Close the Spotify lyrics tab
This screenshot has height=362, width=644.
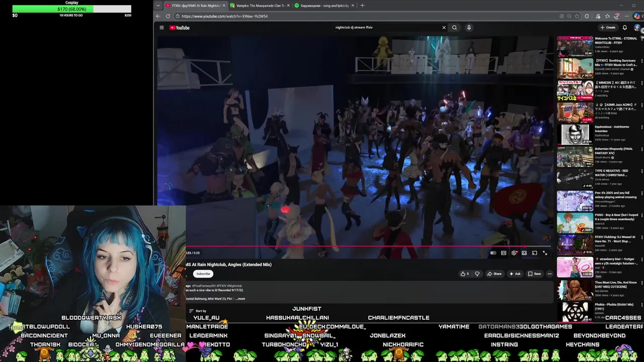353,6
